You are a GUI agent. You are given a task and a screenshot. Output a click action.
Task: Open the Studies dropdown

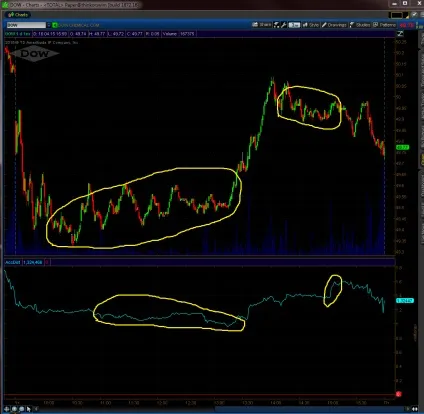tap(360, 25)
